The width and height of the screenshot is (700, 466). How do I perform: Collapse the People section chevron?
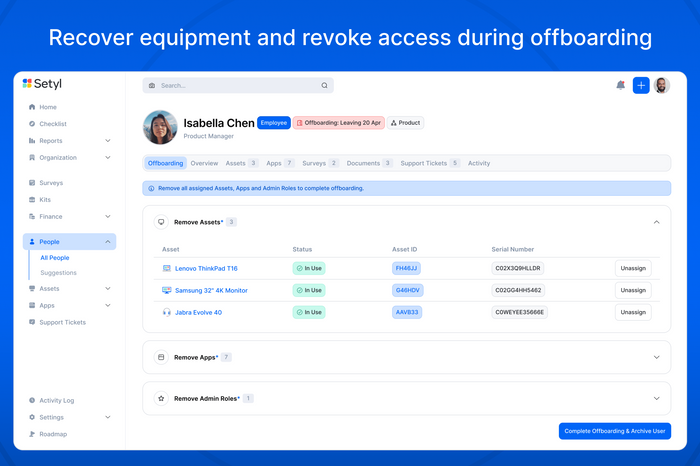[108, 241]
